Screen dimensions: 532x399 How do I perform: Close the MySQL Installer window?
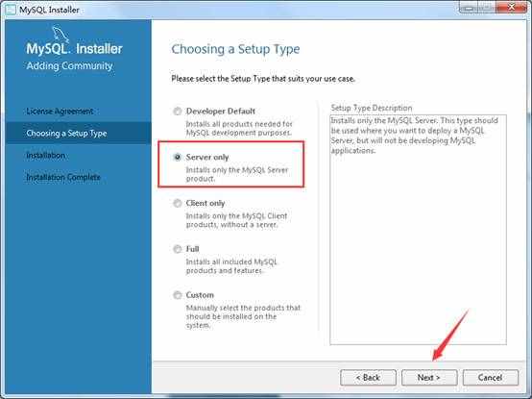[511, 7]
